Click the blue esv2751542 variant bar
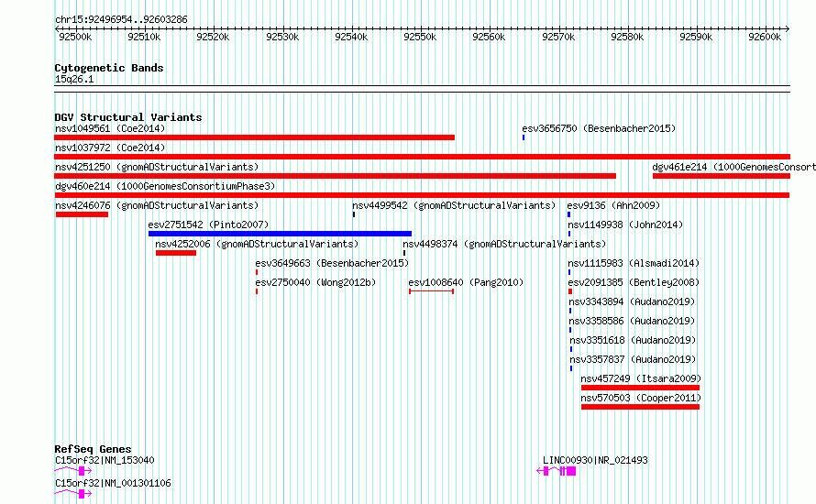 (280, 234)
